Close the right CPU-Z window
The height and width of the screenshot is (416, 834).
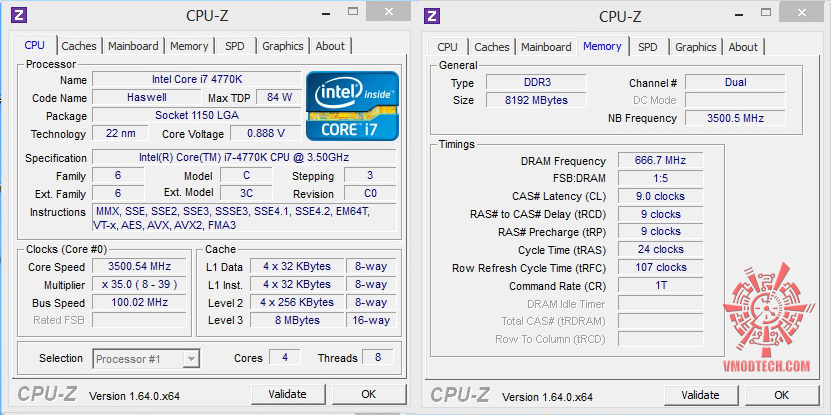point(801,13)
